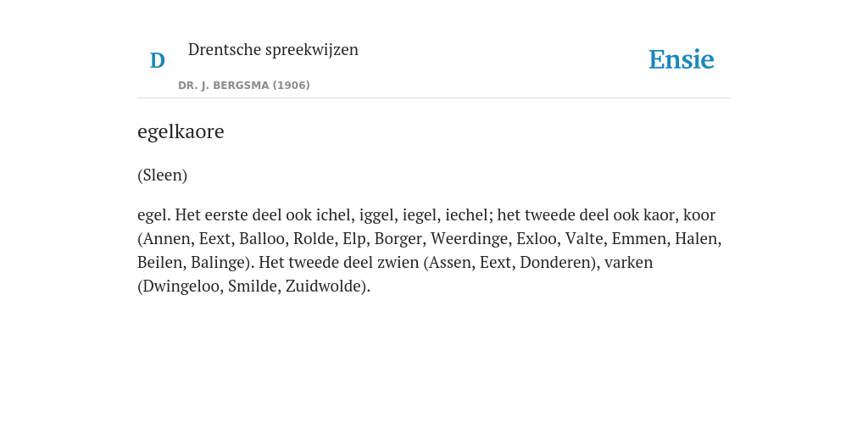
Task: Click the place name Exloo
Action: pyautogui.click(x=535, y=238)
